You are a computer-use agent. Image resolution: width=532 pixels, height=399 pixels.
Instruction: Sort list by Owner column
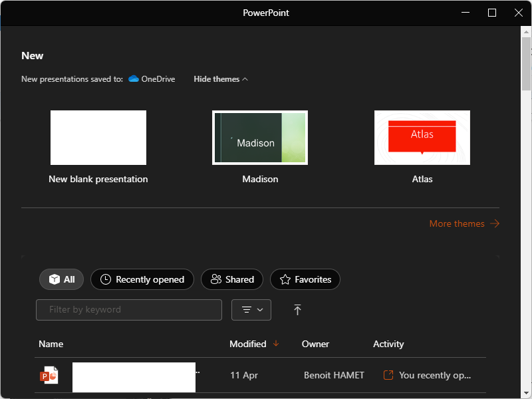tap(315, 344)
